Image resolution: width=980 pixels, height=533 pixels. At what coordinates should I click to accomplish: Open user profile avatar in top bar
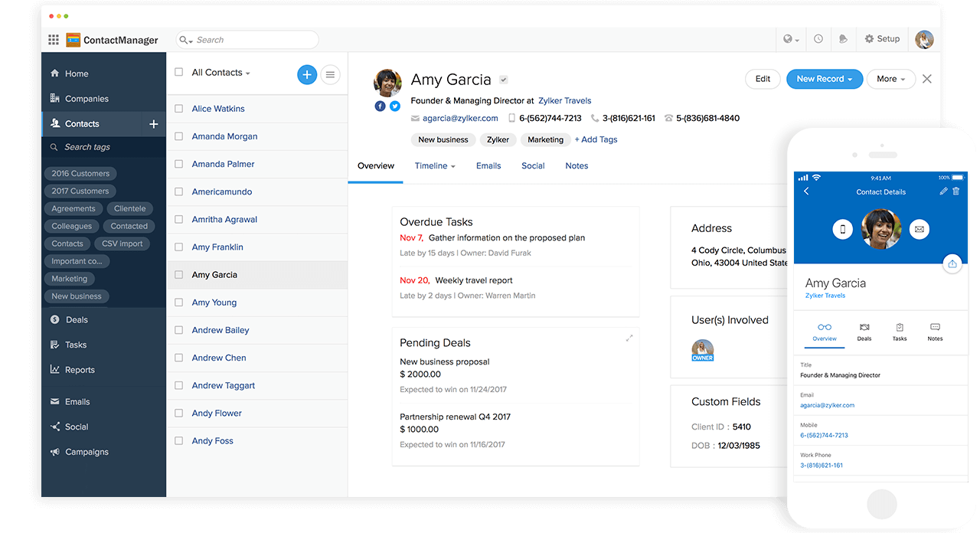click(x=925, y=39)
